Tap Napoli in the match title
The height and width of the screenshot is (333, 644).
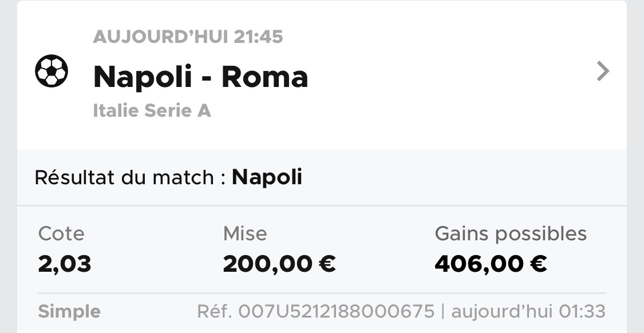coord(143,77)
